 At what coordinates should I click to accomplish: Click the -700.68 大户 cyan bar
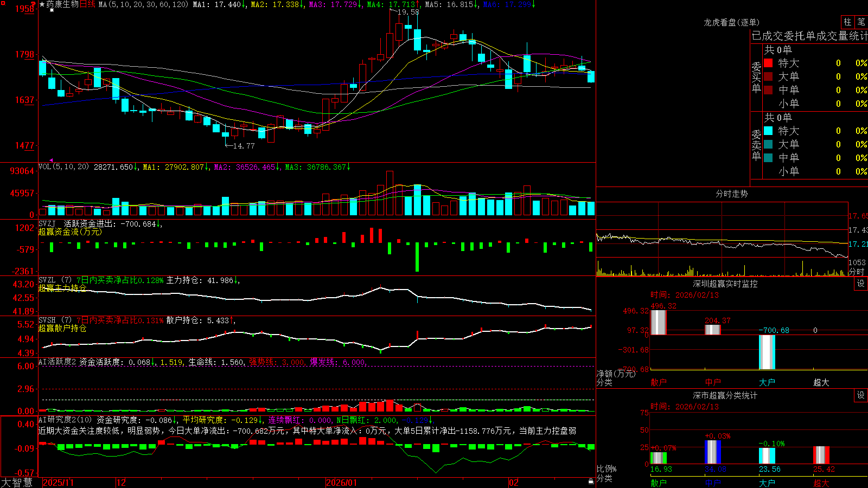pyautogui.click(x=767, y=352)
